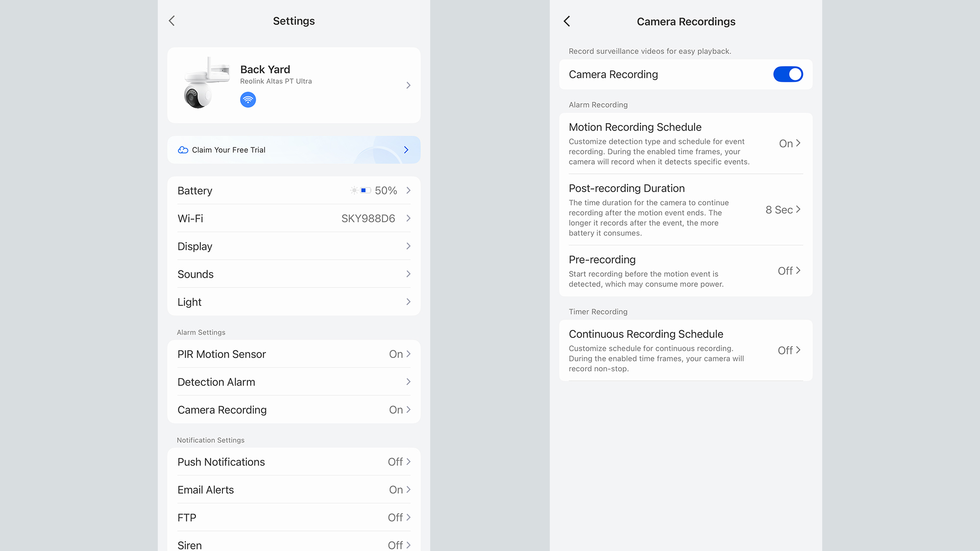Open Motion Recording Schedule settings
The width and height of the screenshot is (980, 551).
click(x=686, y=144)
